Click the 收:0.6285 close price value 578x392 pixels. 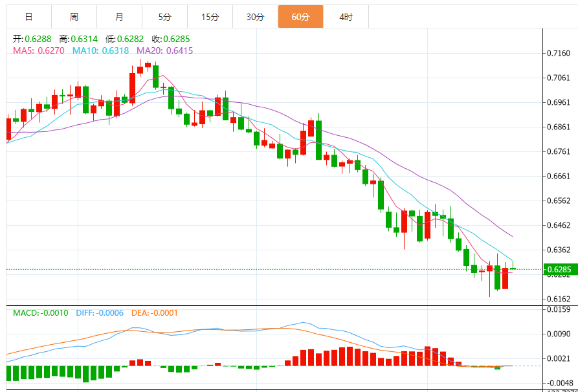[x=171, y=39]
